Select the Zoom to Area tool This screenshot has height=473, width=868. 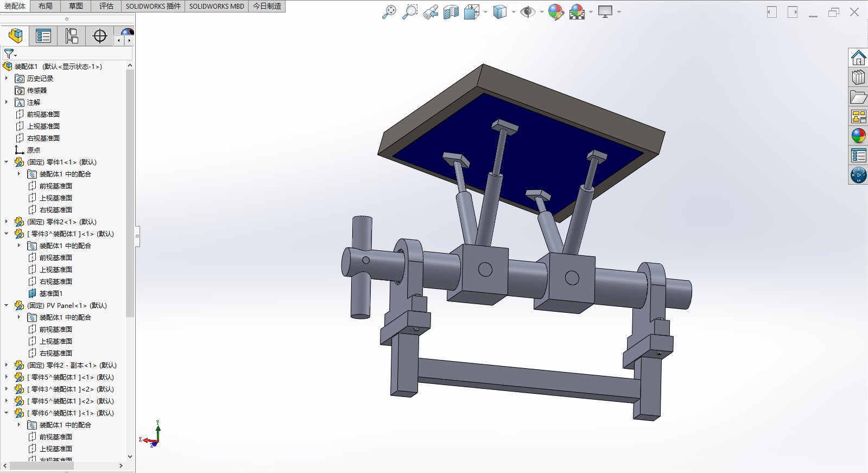tap(410, 12)
